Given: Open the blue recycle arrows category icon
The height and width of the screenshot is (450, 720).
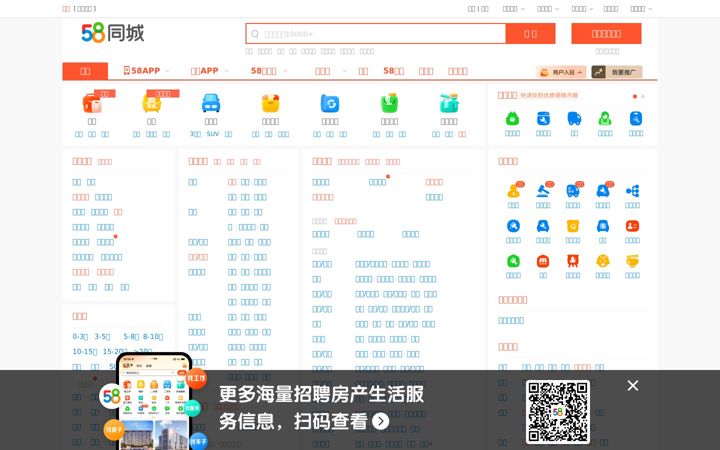Looking at the screenshot, I should [330, 103].
